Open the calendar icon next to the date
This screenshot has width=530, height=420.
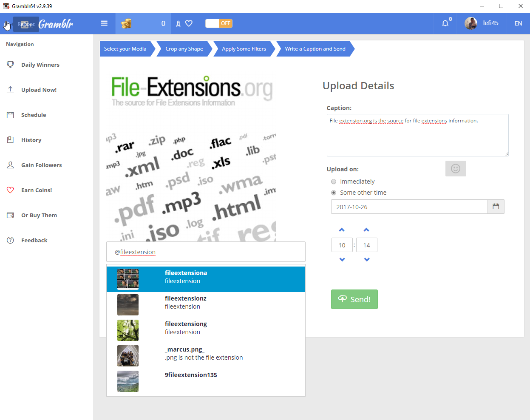pyautogui.click(x=496, y=207)
